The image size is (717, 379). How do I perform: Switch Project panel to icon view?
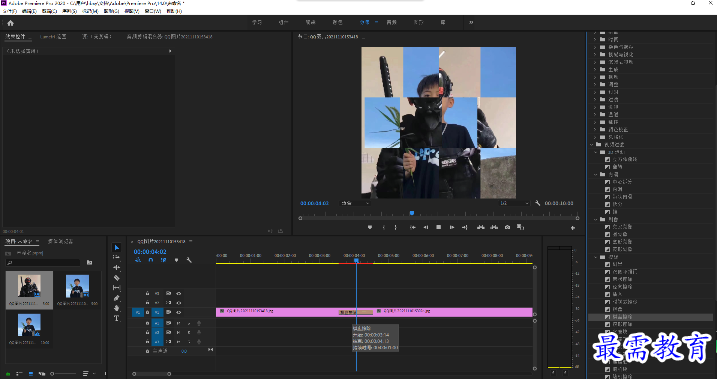(31, 374)
